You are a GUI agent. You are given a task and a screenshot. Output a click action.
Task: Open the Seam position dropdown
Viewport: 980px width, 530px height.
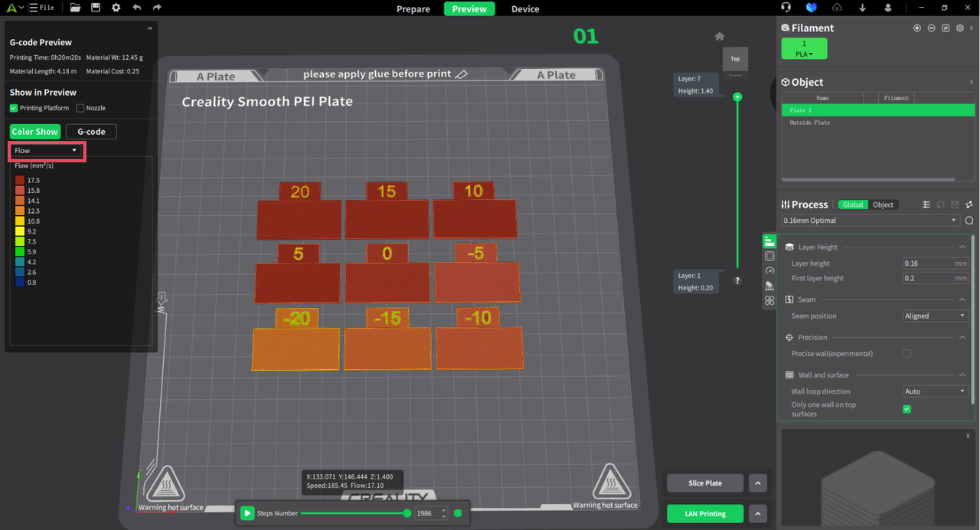935,316
